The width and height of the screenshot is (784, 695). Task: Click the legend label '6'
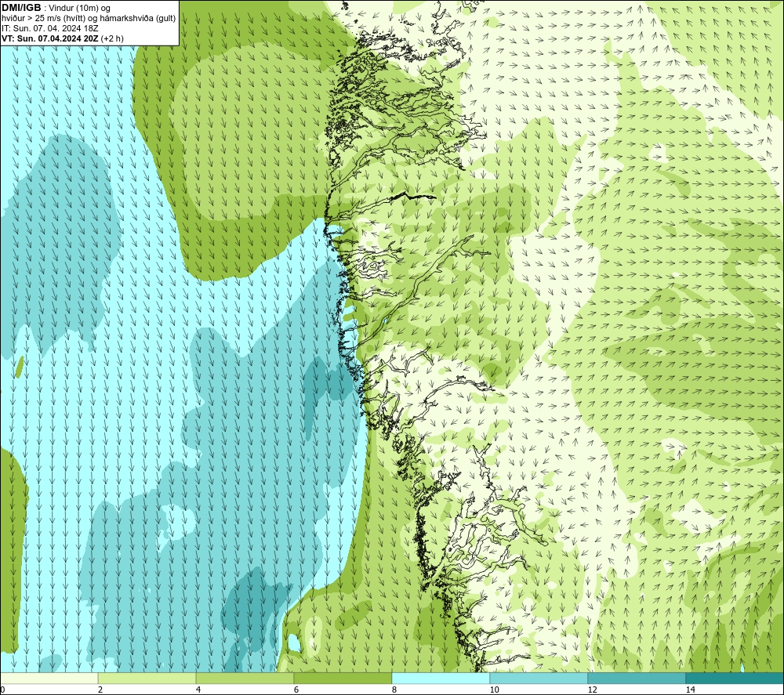point(296,690)
